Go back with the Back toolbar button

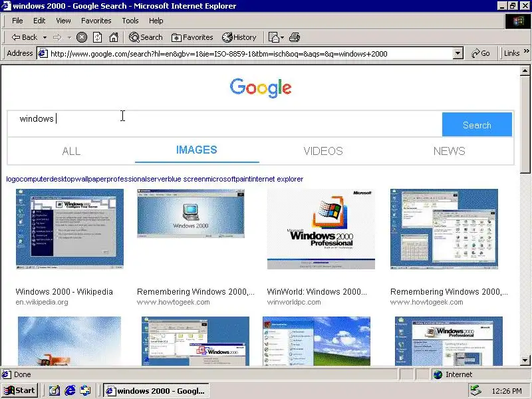click(x=25, y=37)
